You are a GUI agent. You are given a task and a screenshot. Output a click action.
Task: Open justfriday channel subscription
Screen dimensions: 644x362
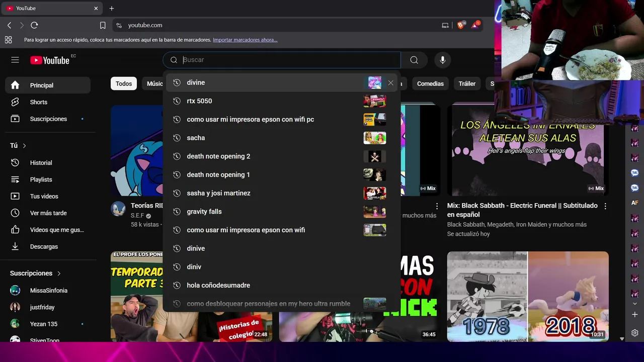click(48, 307)
